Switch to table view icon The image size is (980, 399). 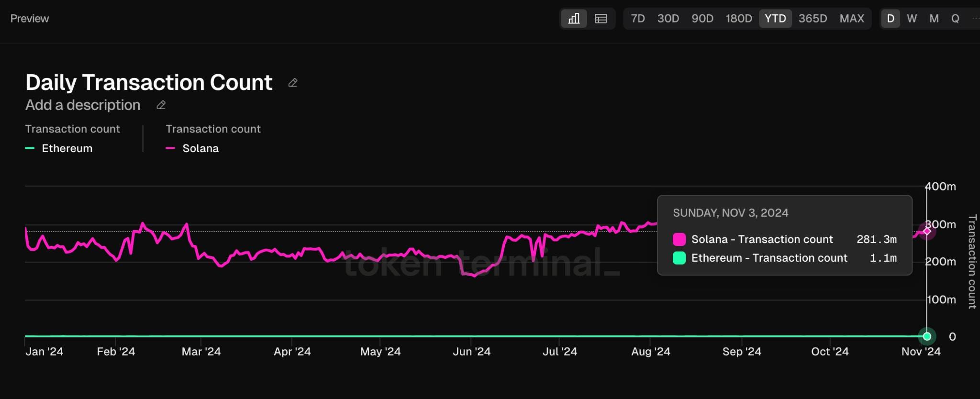tap(601, 19)
